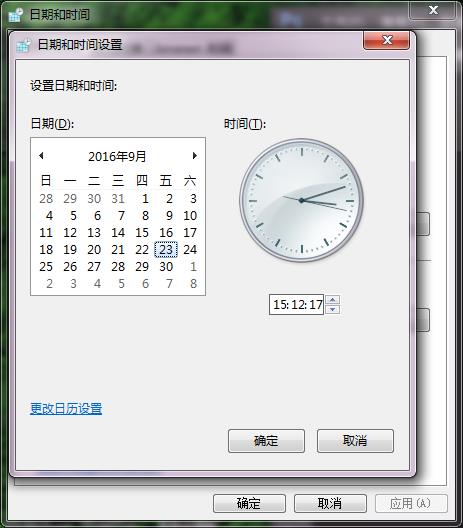Go to next month in calendar
This screenshot has height=528, width=463.
coord(195,156)
